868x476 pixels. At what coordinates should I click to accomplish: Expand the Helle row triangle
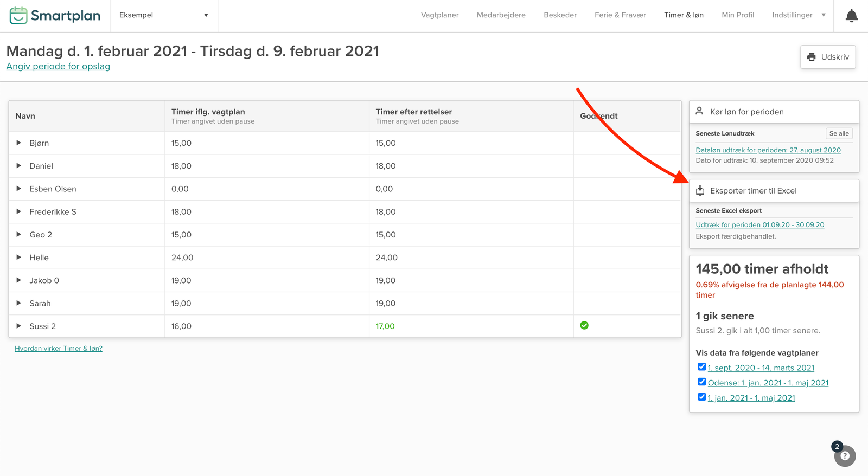[19, 258]
